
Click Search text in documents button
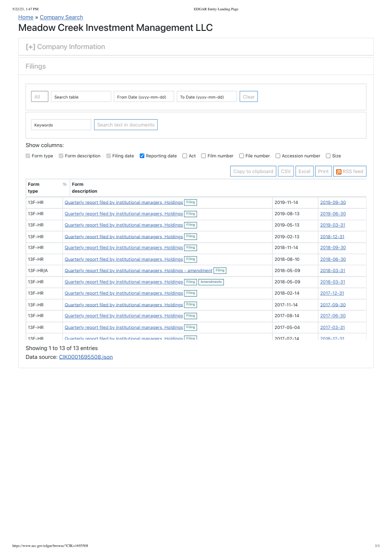tap(125, 125)
